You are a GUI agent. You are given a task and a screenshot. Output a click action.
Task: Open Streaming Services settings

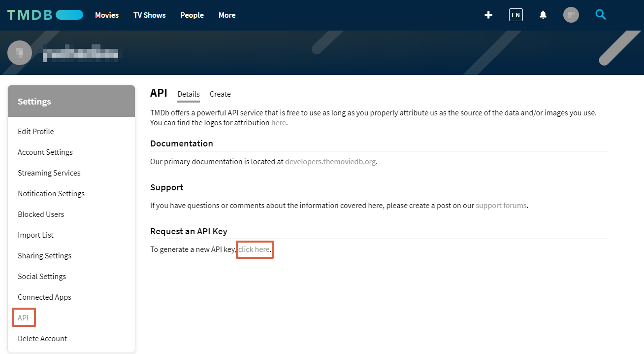coord(49,173)
